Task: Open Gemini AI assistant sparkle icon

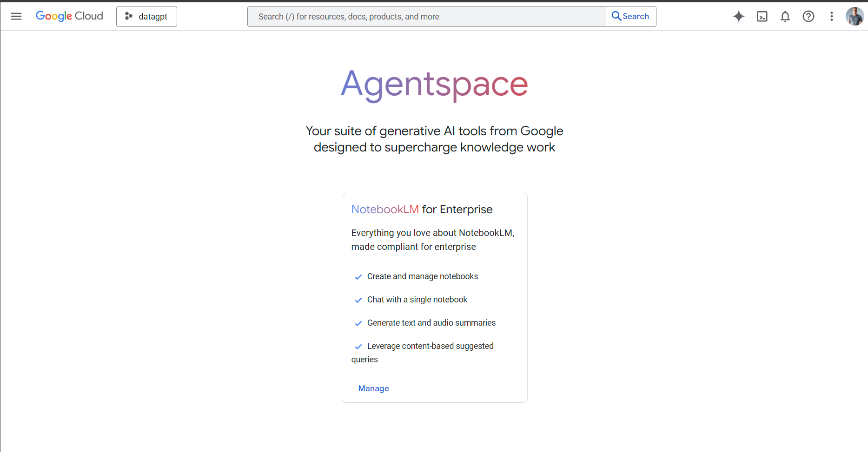Action: click(x=739, y=16)
